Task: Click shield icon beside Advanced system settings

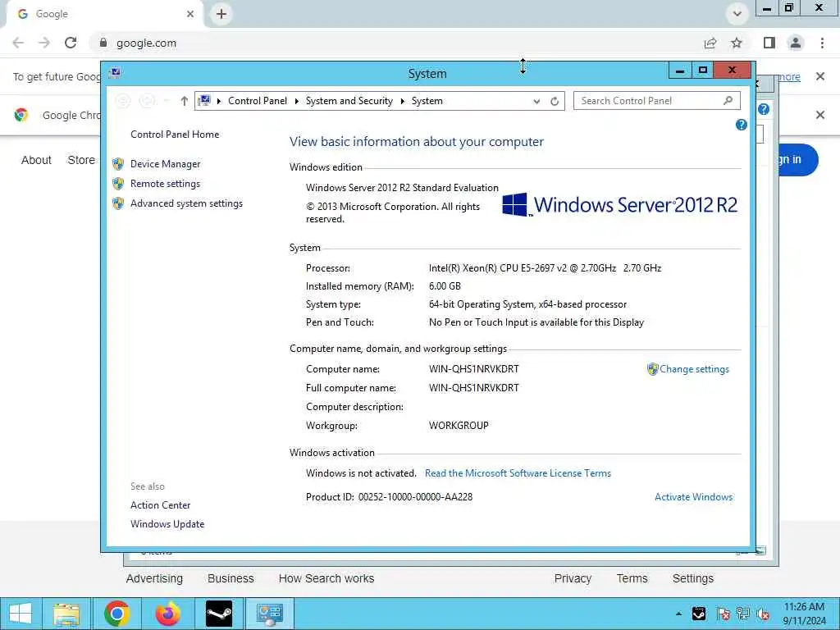Action: click(x=118, y=203)
